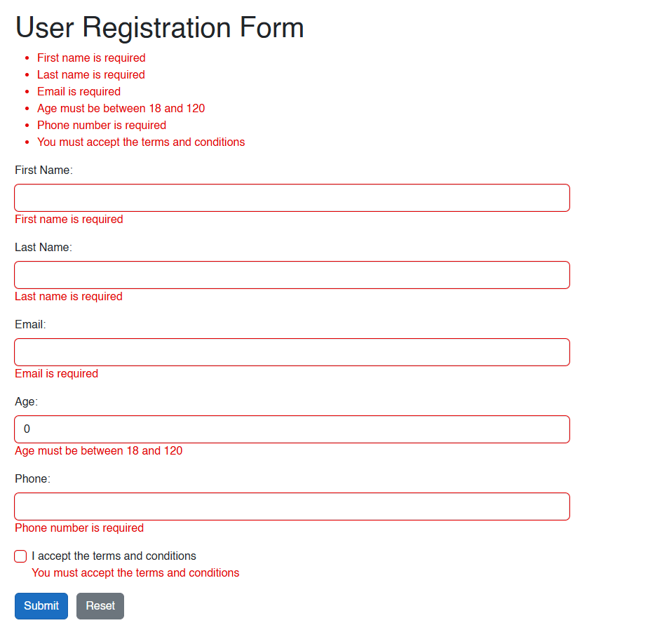The image size is (655, 644).
Task: Click inside the First Name input field
Action: [292, 197]
